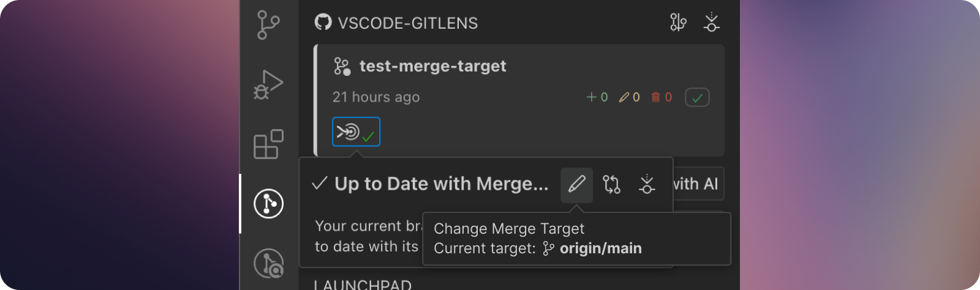
Task: Click the pencil Change Merge Target button
Action: 576,185
